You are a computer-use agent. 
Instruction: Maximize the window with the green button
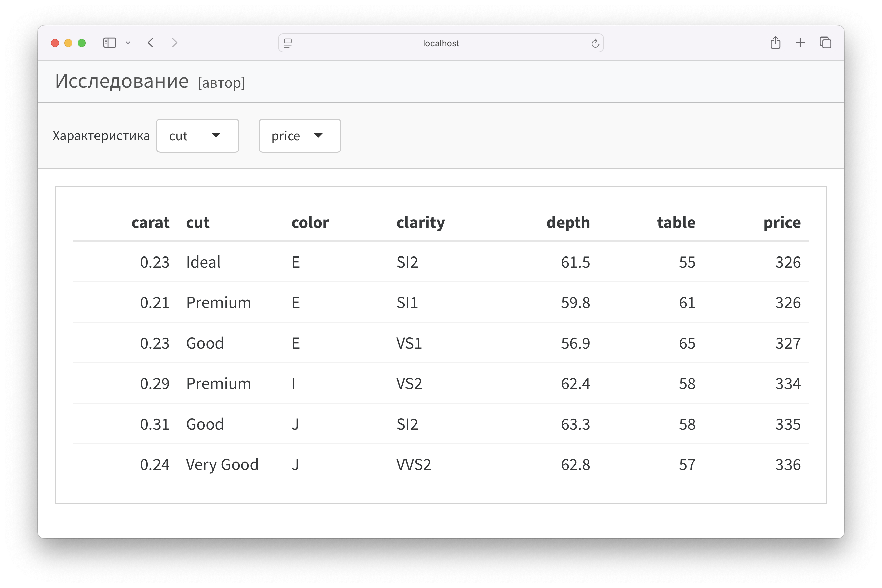(x=82, y=43)
